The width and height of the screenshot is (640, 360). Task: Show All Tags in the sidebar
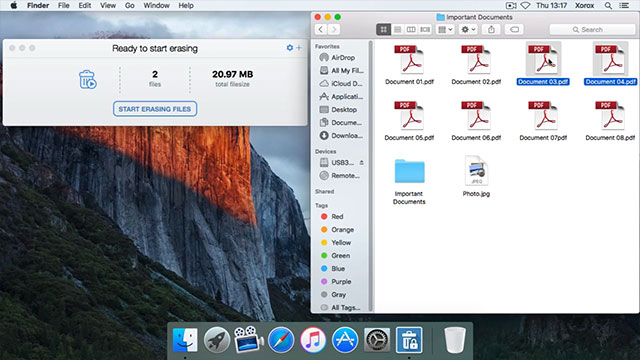341,307
